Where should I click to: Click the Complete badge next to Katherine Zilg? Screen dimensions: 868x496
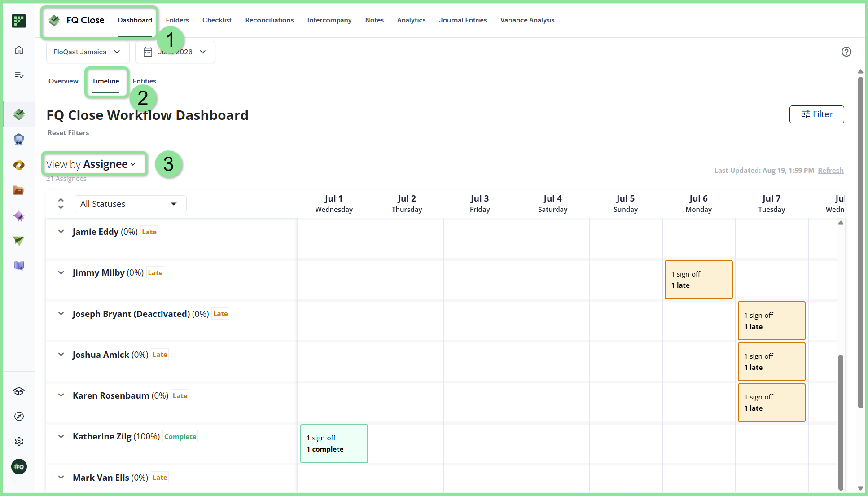coord(180,437)
